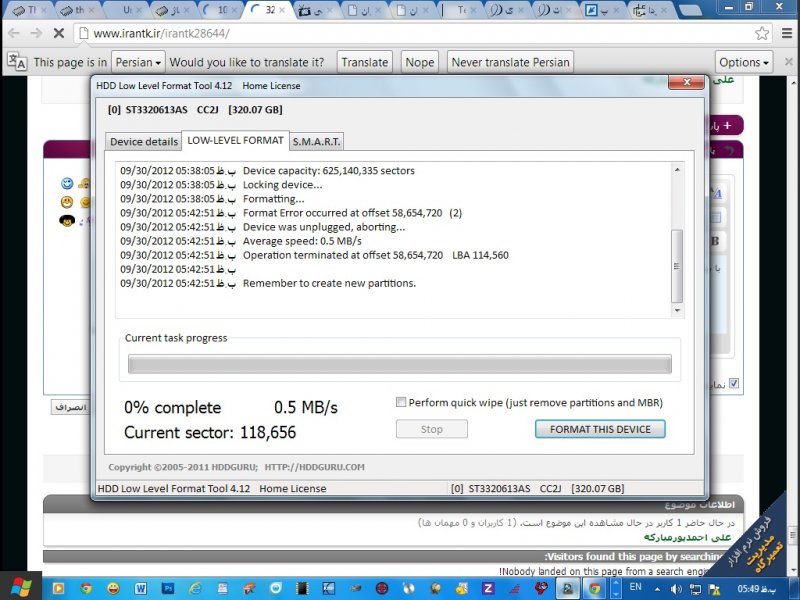Launch Internet Explorer from the taskbar
The width and height of the screenshot is (800, 600).
[195, 589]
